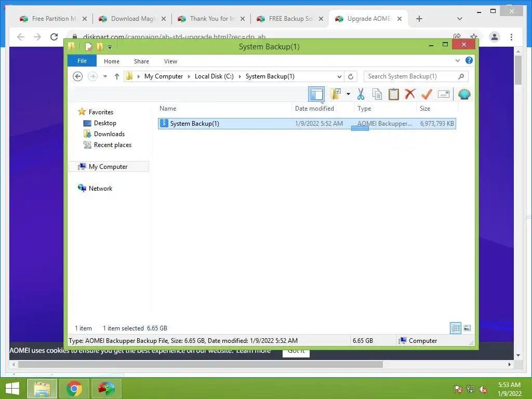Expand the ribbon with the chevron
This screenshot has height=399, width=532.
[x=457, y=60]
